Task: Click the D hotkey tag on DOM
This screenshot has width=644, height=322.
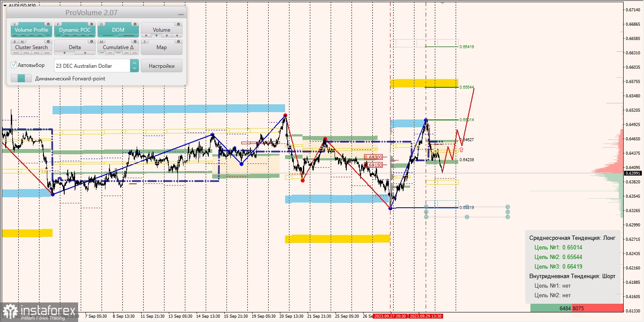Action: pos(102,24)
